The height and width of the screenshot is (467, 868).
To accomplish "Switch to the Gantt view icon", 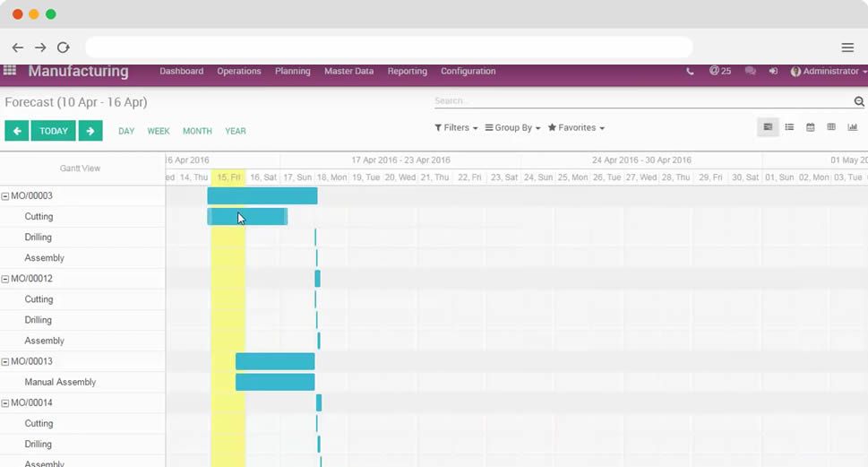I will (x=768, y=127).
